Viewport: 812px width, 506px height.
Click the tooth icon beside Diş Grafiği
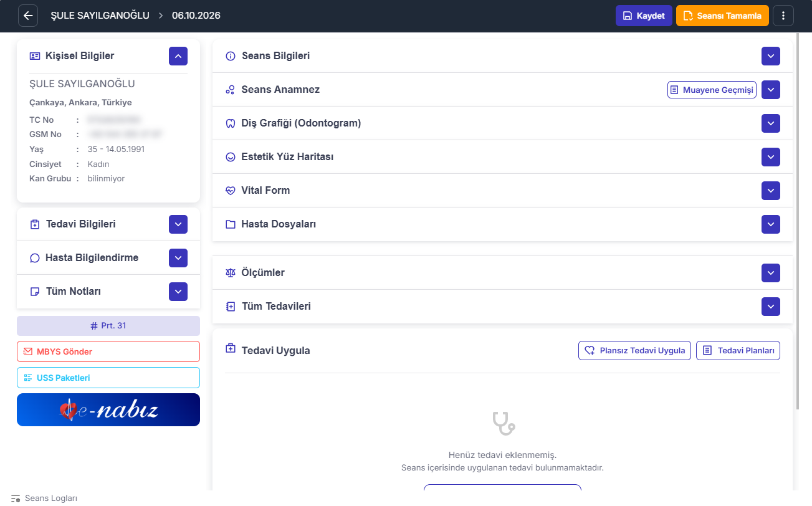click(x=230, y=123)
